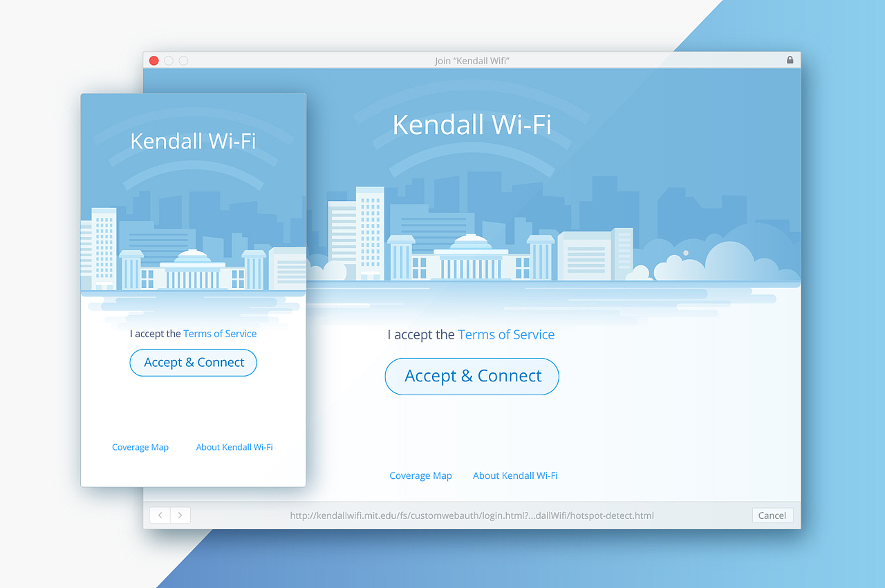Go forward with the right arrow button

tap(180, 515)
